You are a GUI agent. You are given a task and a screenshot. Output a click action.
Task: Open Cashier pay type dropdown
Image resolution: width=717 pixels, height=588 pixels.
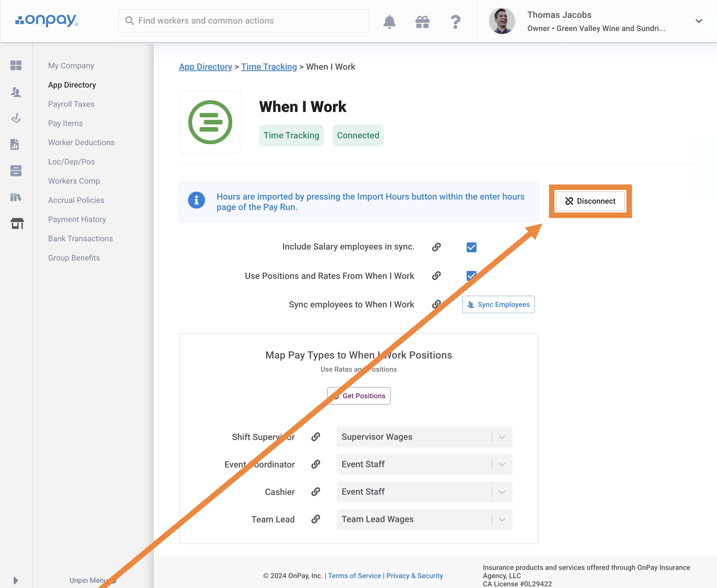(424, 492)
